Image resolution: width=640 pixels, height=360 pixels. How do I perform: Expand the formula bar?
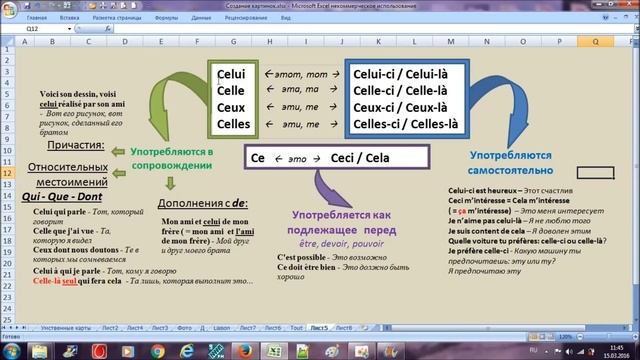[x=636, y=29]
